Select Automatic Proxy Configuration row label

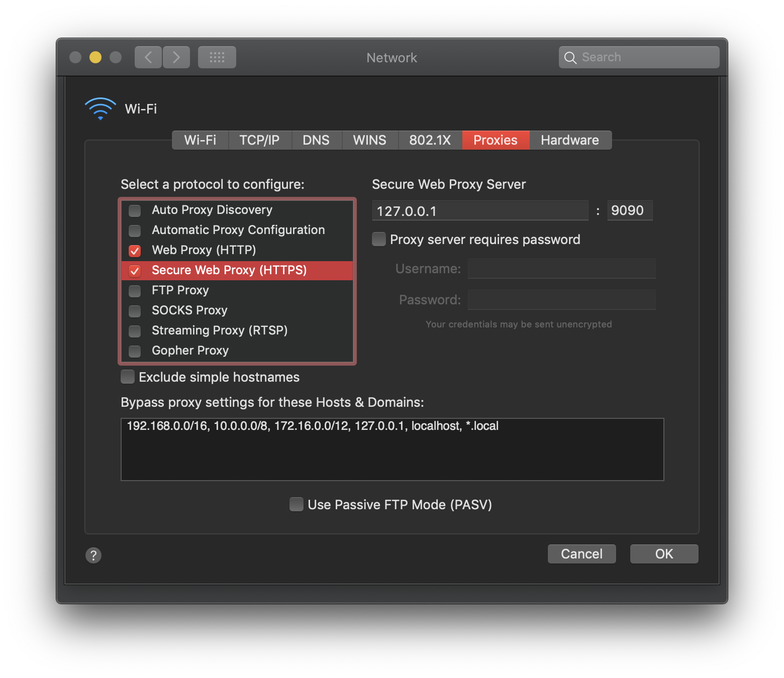click(x=238, y=230)
